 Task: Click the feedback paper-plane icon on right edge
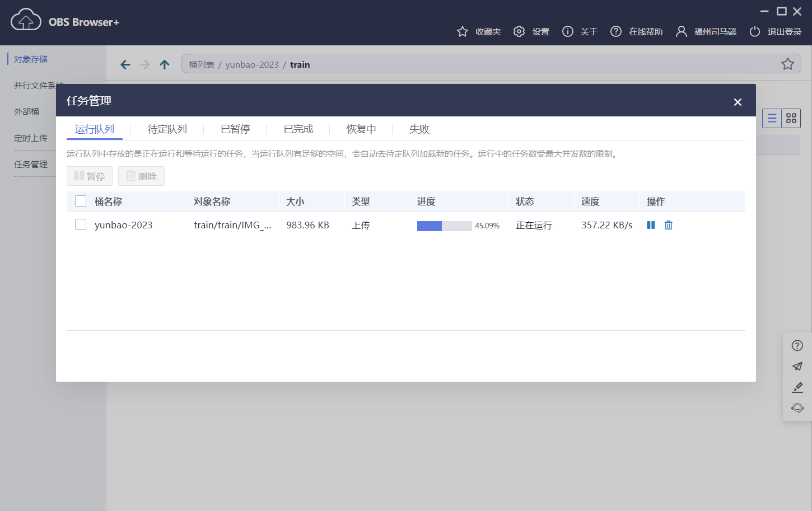[x=797, y=366]
